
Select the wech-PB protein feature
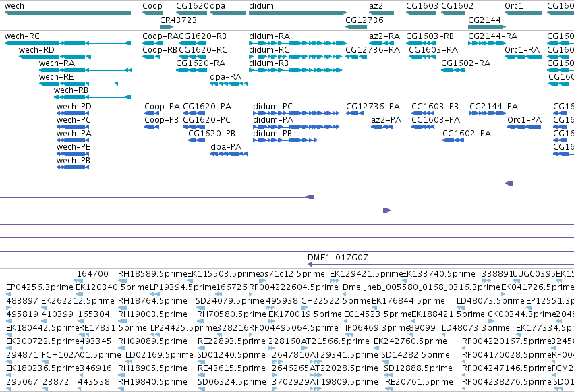(73, 167)
